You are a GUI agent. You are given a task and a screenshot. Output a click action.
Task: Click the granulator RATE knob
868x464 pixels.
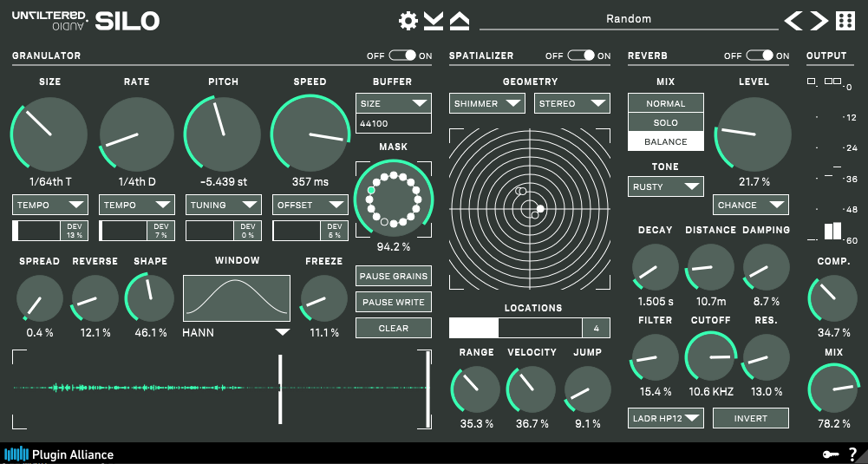pyautogui.click(x=137, y=134)
